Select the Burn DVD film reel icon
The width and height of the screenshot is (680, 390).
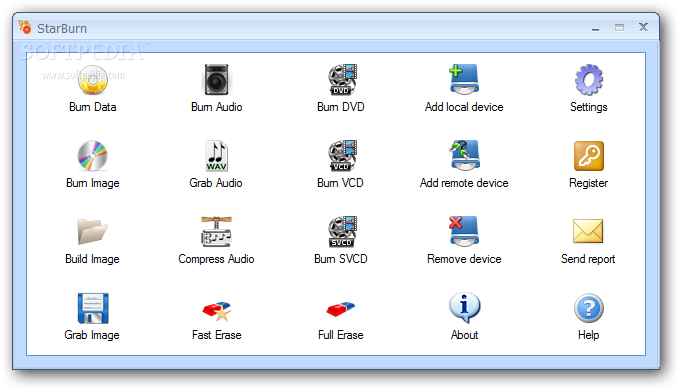(x=342, y=80)
